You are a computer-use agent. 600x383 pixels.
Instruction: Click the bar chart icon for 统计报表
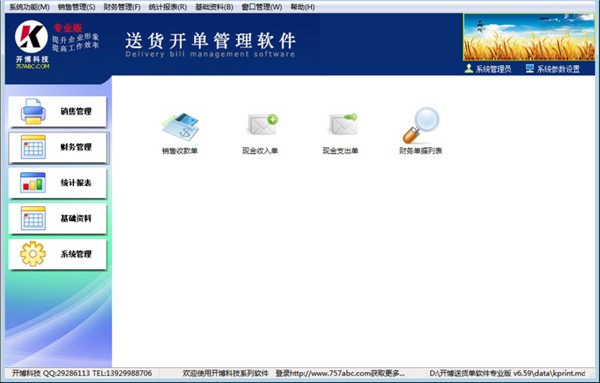tap(33, 183)
